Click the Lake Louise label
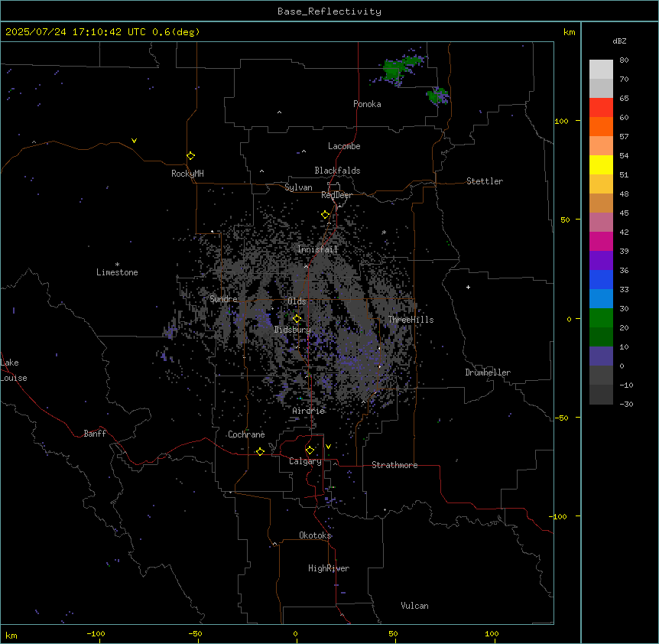 13,370
